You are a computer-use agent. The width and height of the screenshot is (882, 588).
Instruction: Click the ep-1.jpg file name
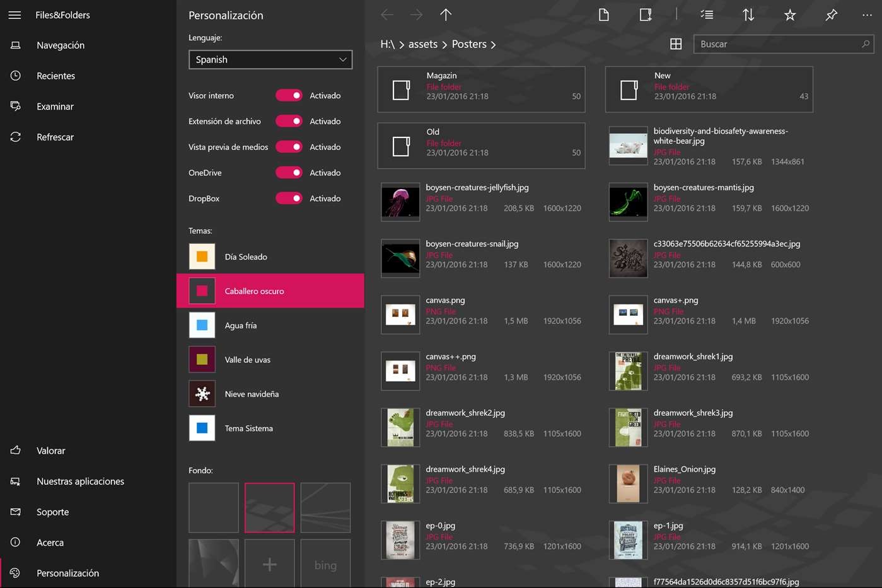(x=668, y=526)
